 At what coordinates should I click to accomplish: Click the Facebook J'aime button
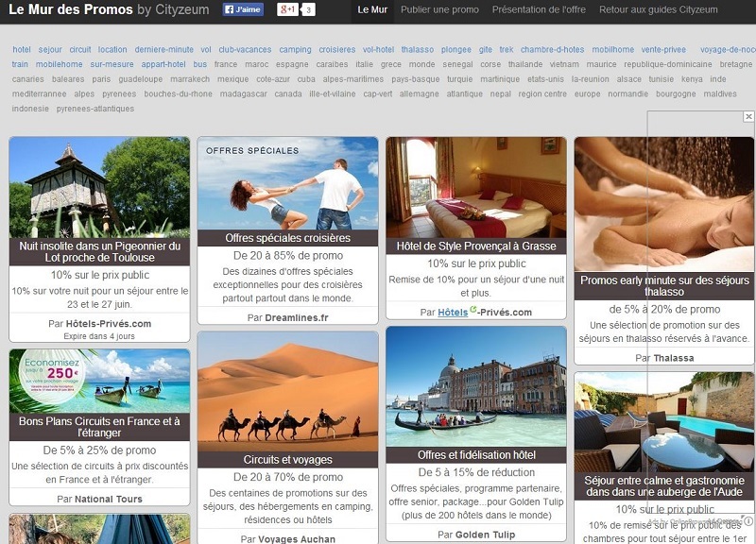(x=243, y=9)
